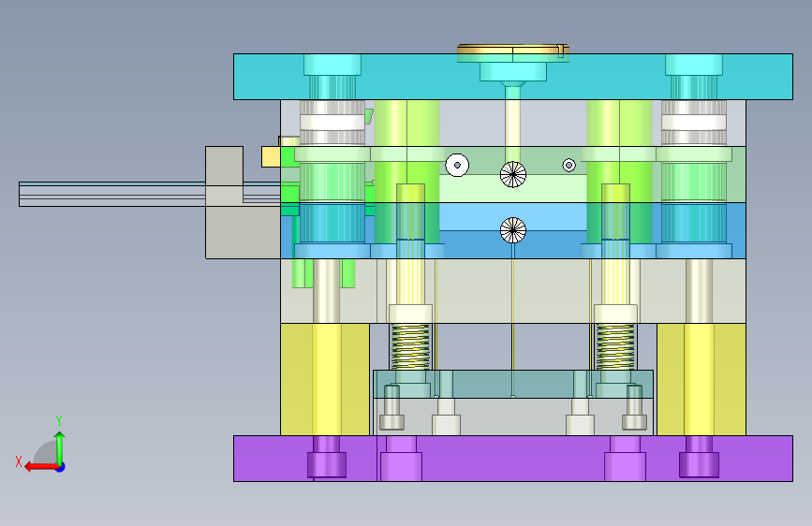Select the right yellow spacer block
The height and width of the screenshot is (526, 812).
pos(701,379)
